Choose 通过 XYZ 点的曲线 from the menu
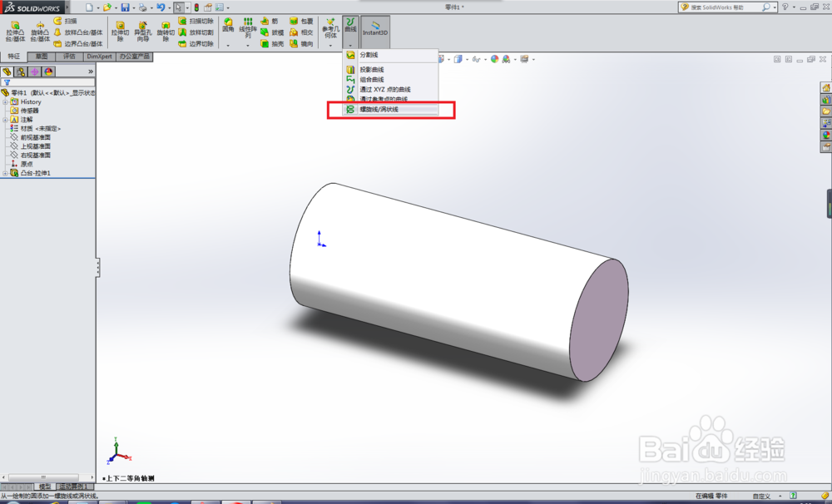Screen dimensions: 832x504 tap(391, 90)
